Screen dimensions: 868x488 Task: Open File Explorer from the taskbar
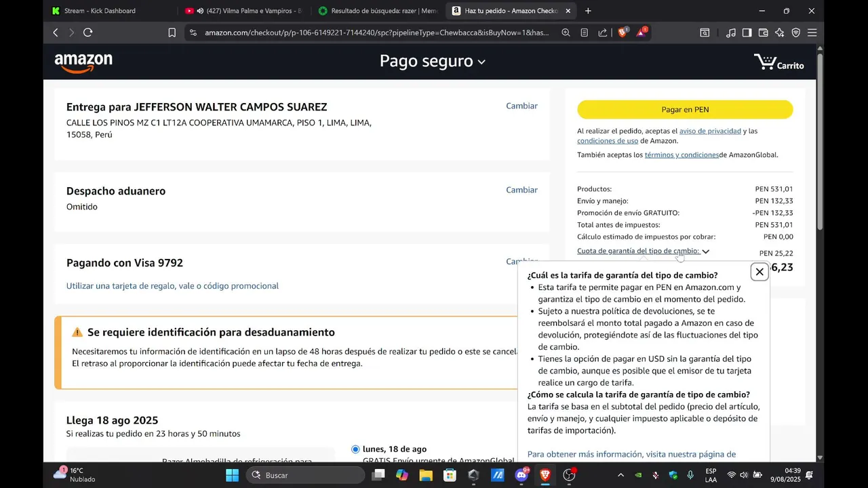coord(426,475)
